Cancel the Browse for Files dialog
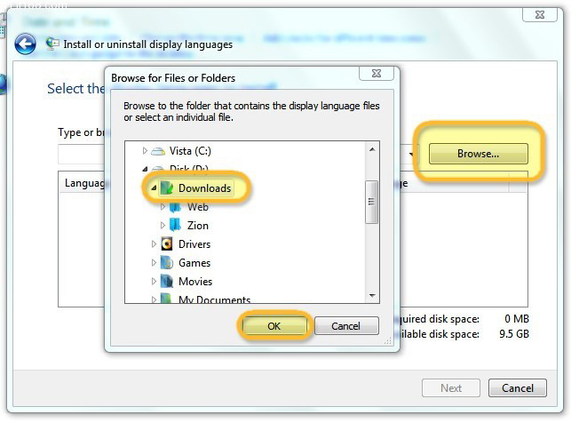The image size is (579, 423). [x=346, y=326]
